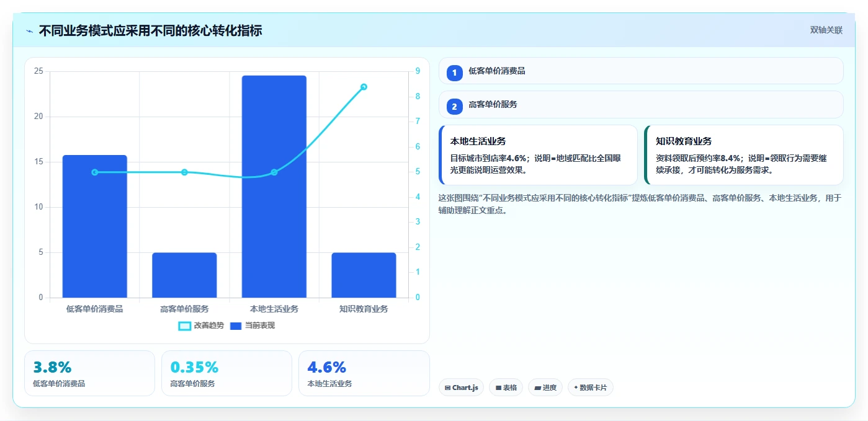Click the 高客单价服务 caption under 0.35%
The width and height of the screenshot is (868, 421).
[192, 384]
